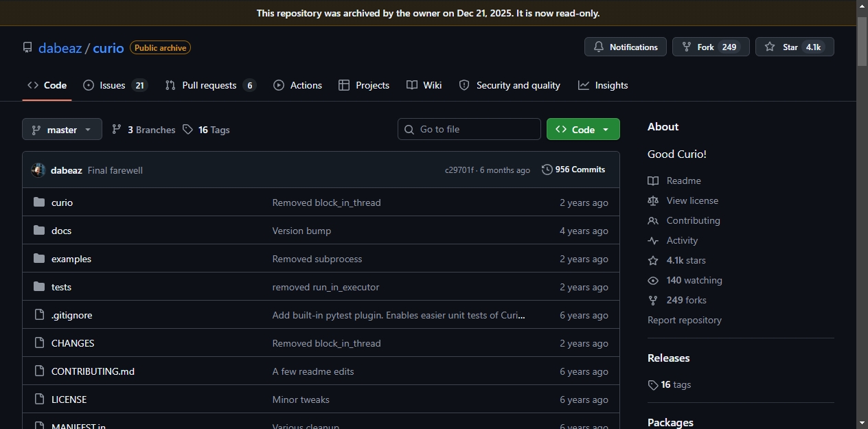Click the dabeaz author avatar
868x429 pixels.
(38, 170)
